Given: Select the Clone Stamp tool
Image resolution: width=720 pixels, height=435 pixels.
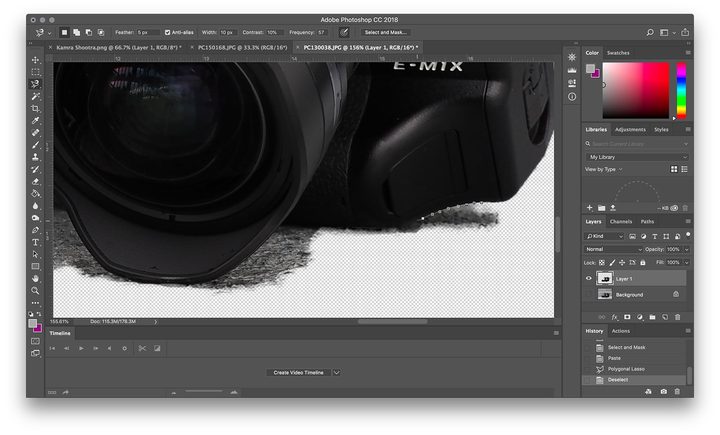Looking at the screenshot, I should (35, 157).
